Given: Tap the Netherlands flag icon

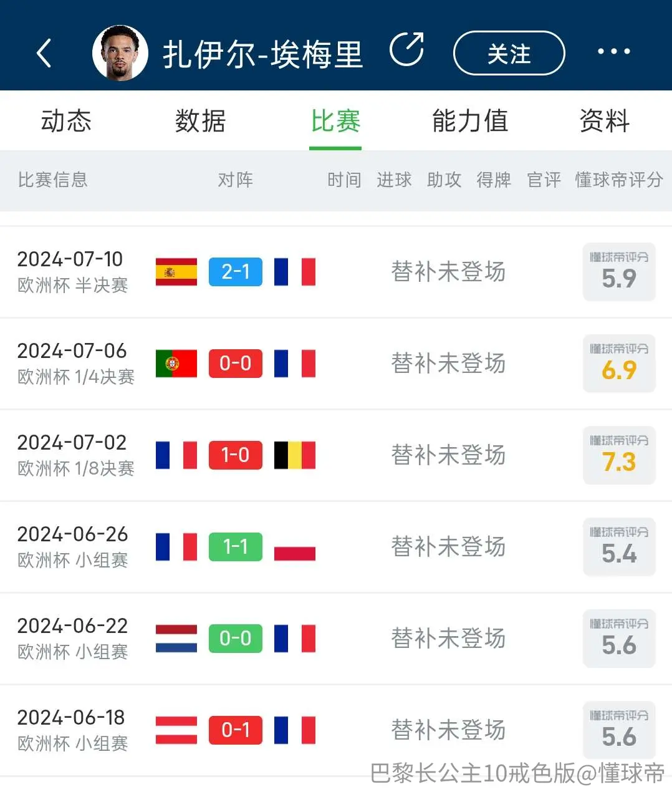Looking at the screenshot, I should click(176, 639).
